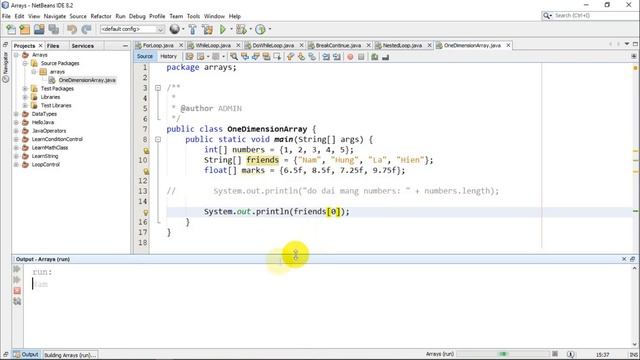Click the Output panel settings icon

point(17,301)
